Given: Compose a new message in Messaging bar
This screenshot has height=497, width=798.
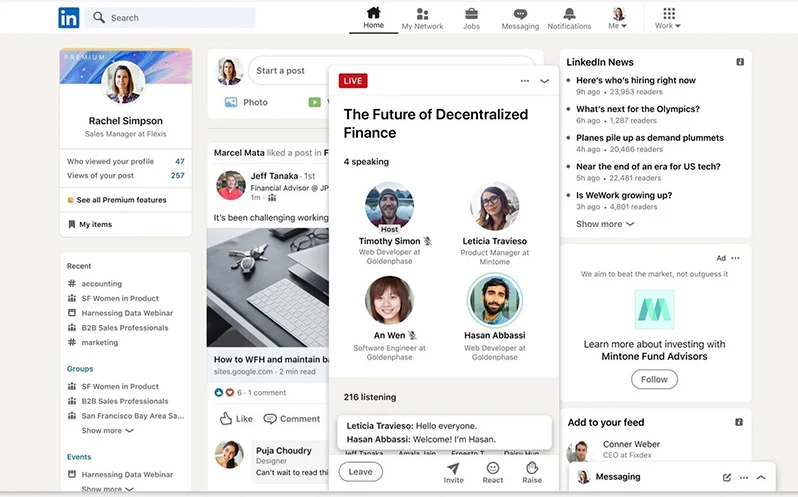Looking at the screenshot, I should [x=727, y=478].
